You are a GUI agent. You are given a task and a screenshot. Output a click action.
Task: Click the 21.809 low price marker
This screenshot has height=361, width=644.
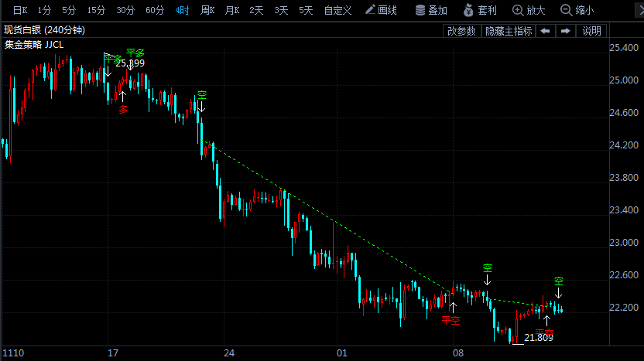(x=539, y=338)
